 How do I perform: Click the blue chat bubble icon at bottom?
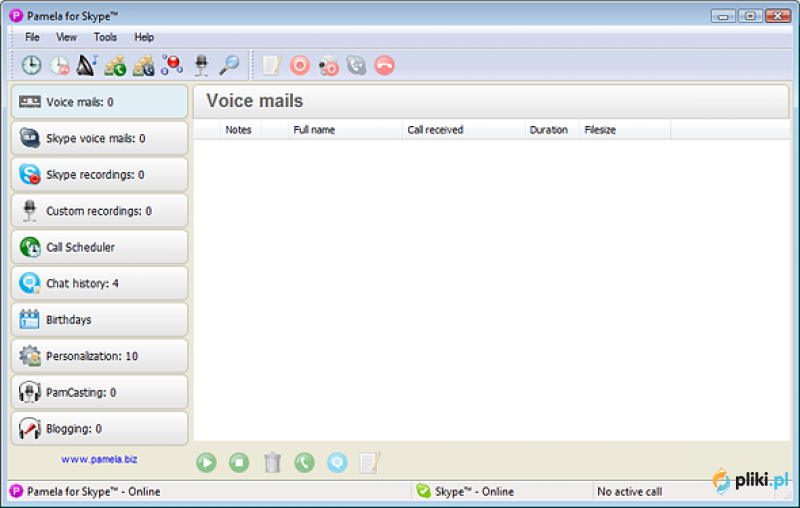point(337,463)
